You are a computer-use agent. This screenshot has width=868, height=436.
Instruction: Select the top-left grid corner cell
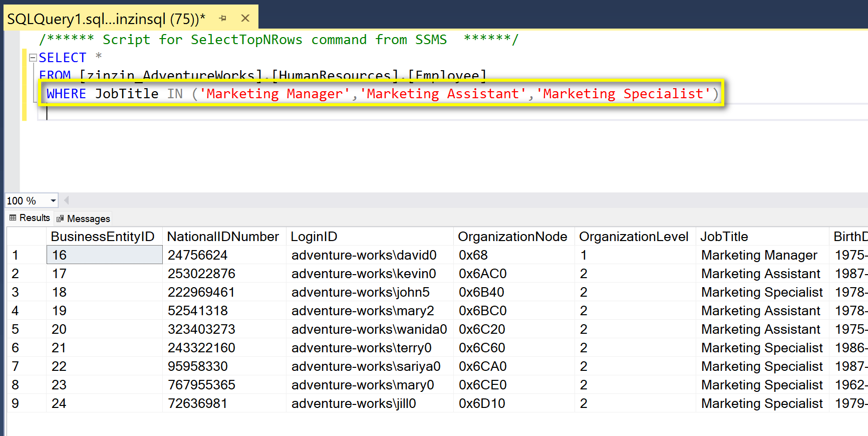pos(27,237)
